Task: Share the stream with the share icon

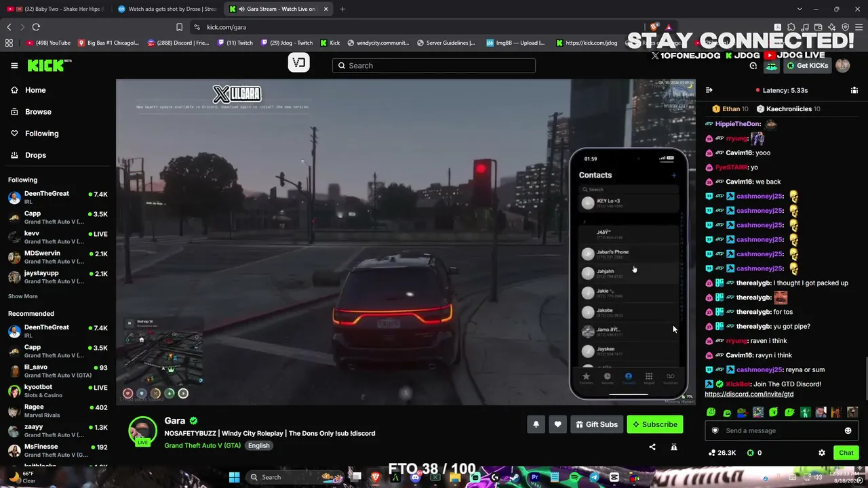Action: tap(652, 447)
